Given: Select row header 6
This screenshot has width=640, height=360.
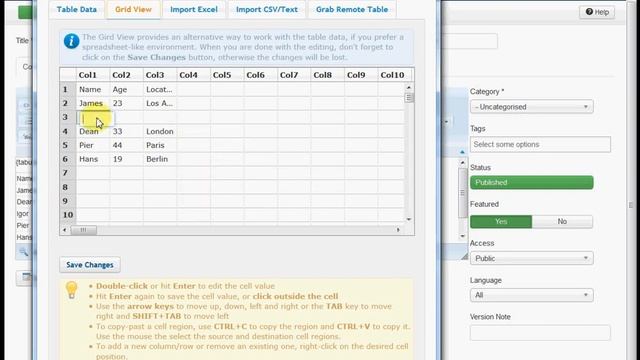Looking at the screenshot, I should pyautogui.click(x=68, y=159).
